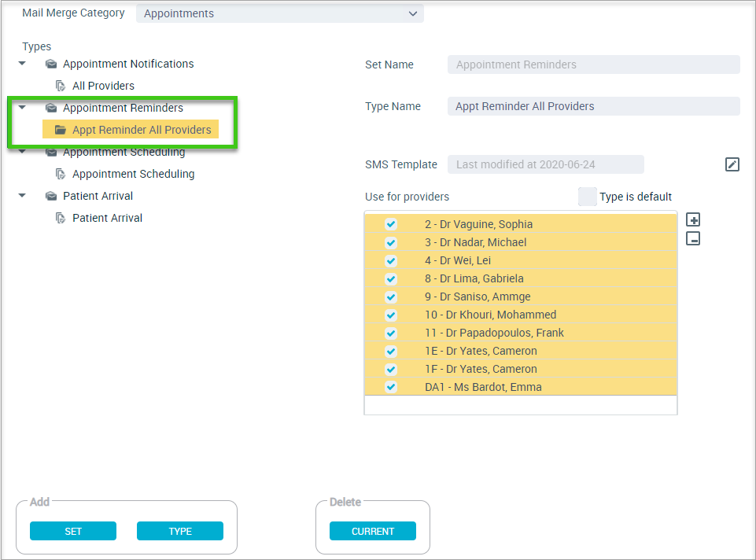Viewport: 756px width, 560px height.
Task: Add a provider with the plus icon
Action: point(693,219)
